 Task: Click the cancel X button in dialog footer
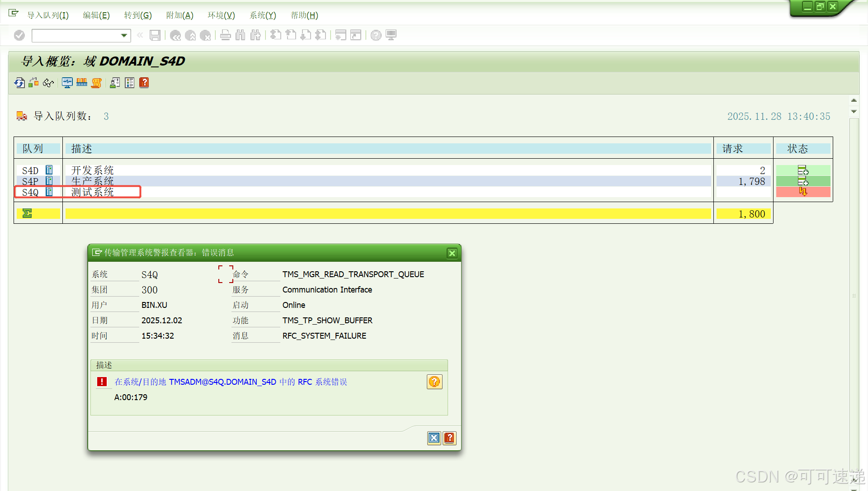coord(434,438)
